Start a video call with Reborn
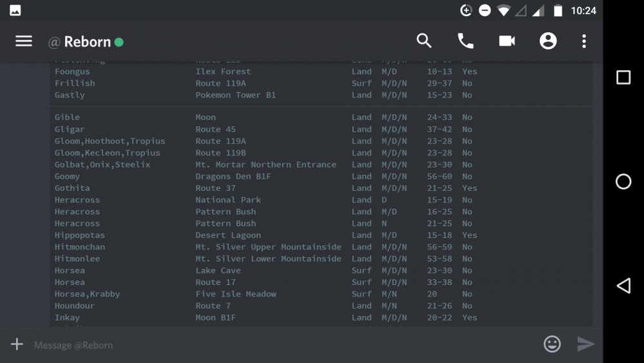 pyautogui.click(x=507, y=41)
